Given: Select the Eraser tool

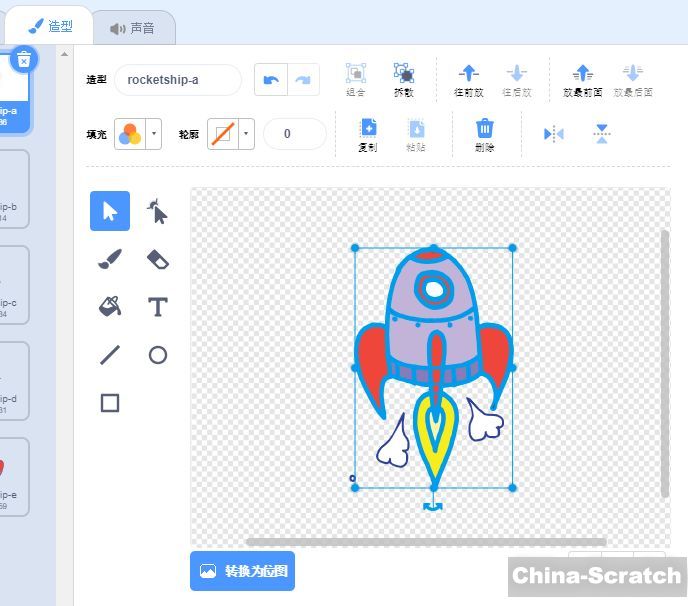Looking at the screenshot, I should point(157,260).
